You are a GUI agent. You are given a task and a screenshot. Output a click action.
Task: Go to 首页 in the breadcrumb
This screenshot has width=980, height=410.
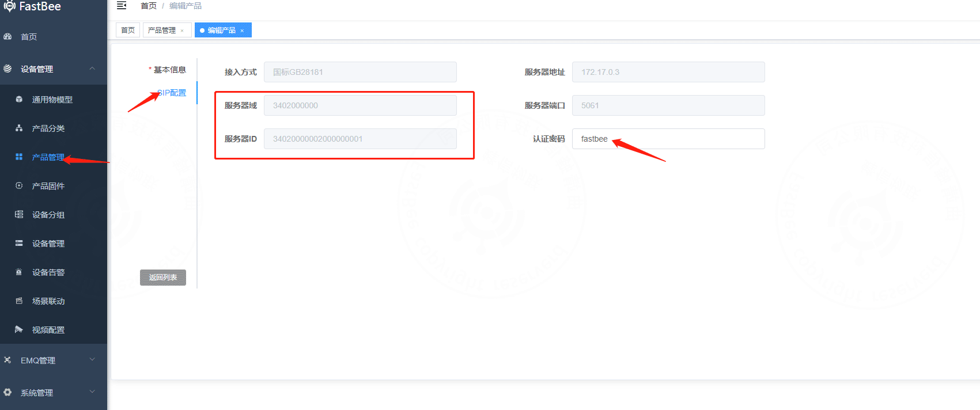(148, 6)
